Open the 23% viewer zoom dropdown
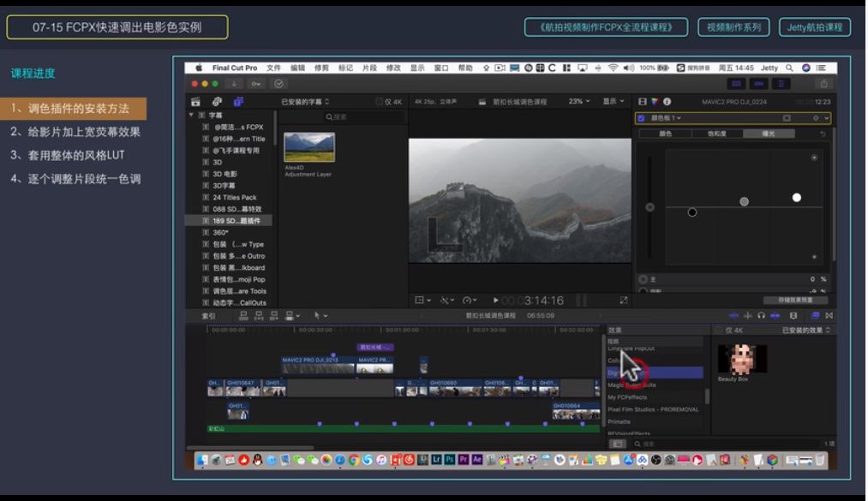 (x=579, y=102)
